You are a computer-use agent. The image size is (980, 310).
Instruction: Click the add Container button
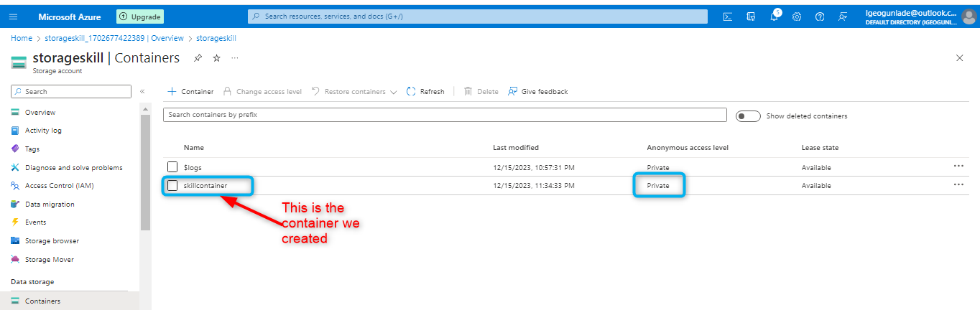(x=190, y=91)
